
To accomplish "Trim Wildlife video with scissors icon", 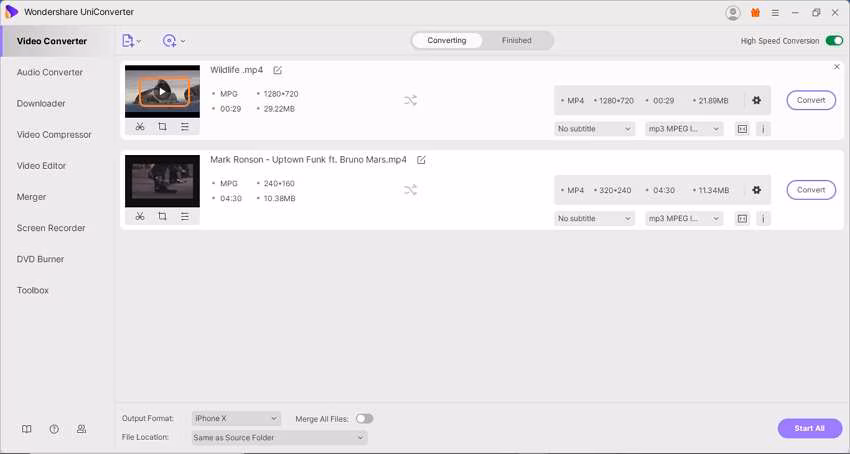I will pos(140,126).
